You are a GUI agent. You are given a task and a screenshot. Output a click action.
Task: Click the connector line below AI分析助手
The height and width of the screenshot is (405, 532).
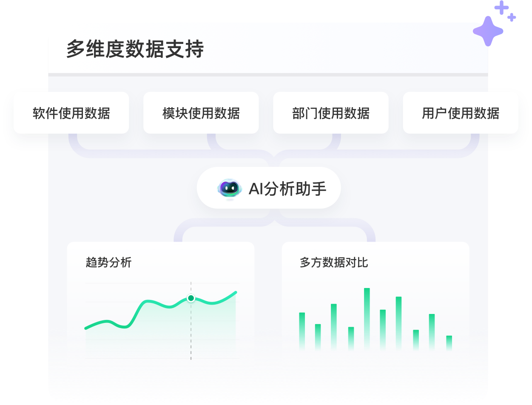click(x=268, y=217)
